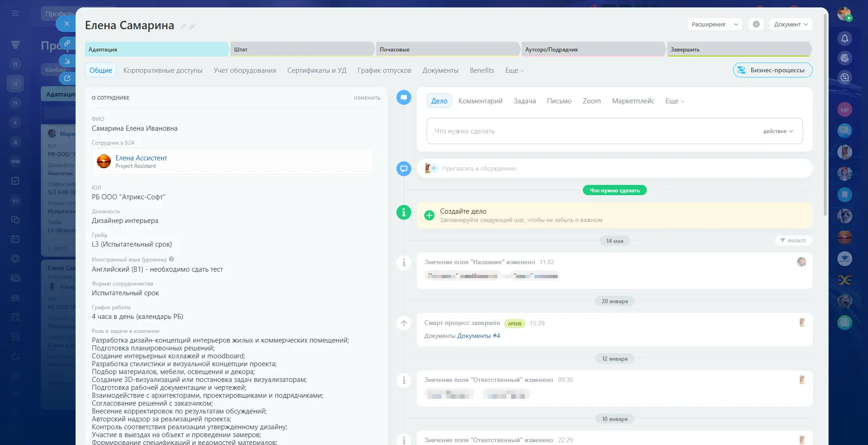Show help for Иностранный язык field

point(171,259)
